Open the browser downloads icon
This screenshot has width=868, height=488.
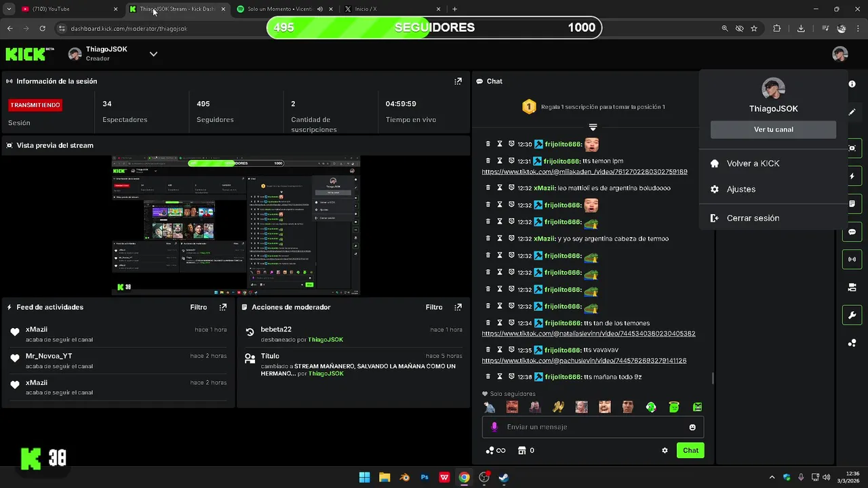pyautogui.click(x=801, y=28)
